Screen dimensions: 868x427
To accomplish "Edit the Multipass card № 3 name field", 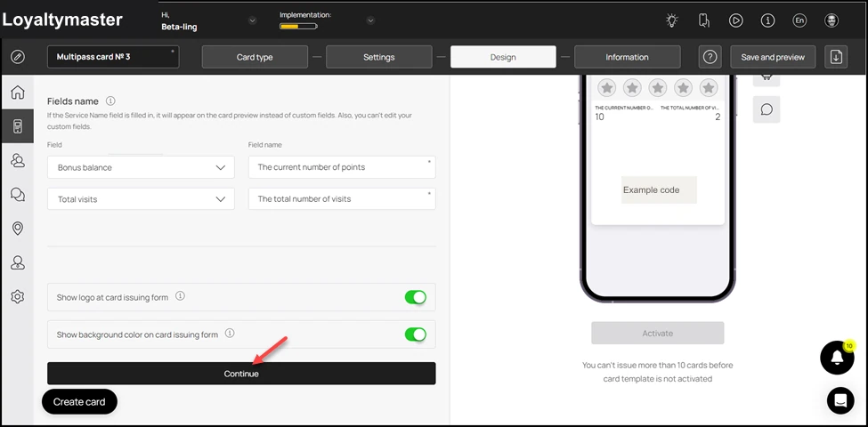I will coord(113,57).
